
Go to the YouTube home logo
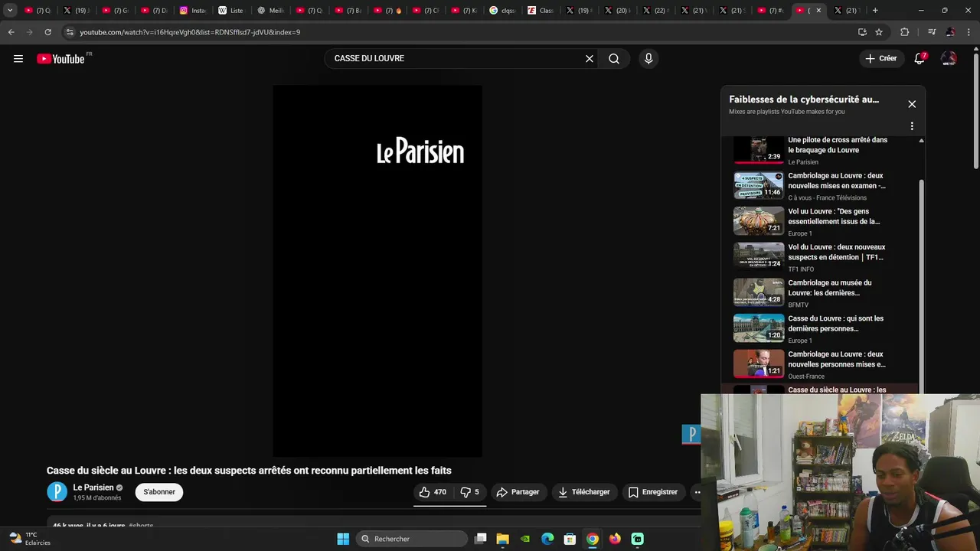(60, 59)
